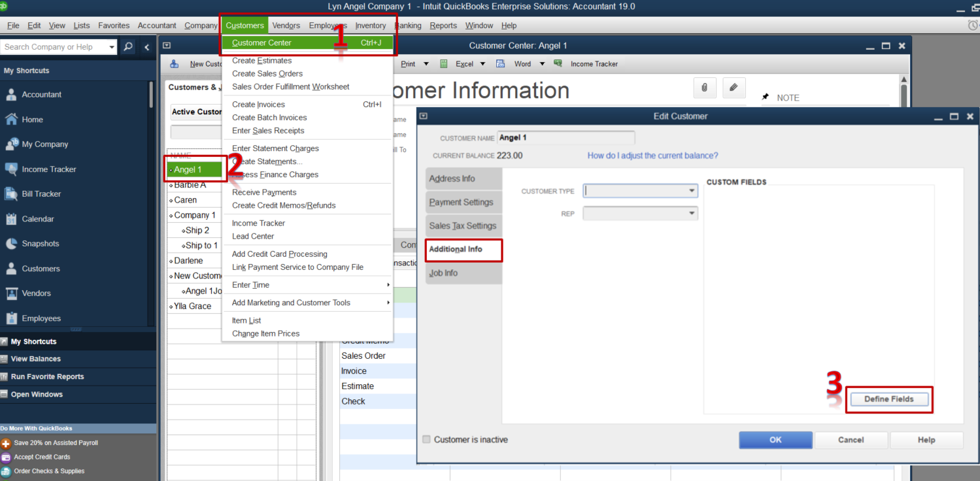
Task: Expand the Excel dropdown arrow
Action: 483,64
